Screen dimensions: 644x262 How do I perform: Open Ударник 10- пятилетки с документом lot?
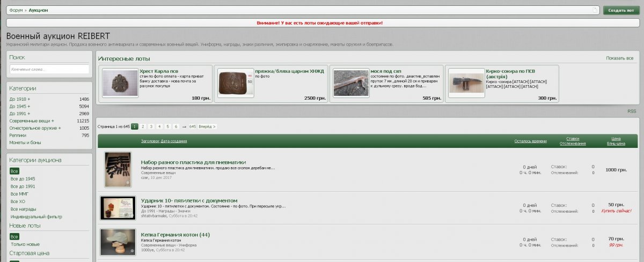pos(189,200)
